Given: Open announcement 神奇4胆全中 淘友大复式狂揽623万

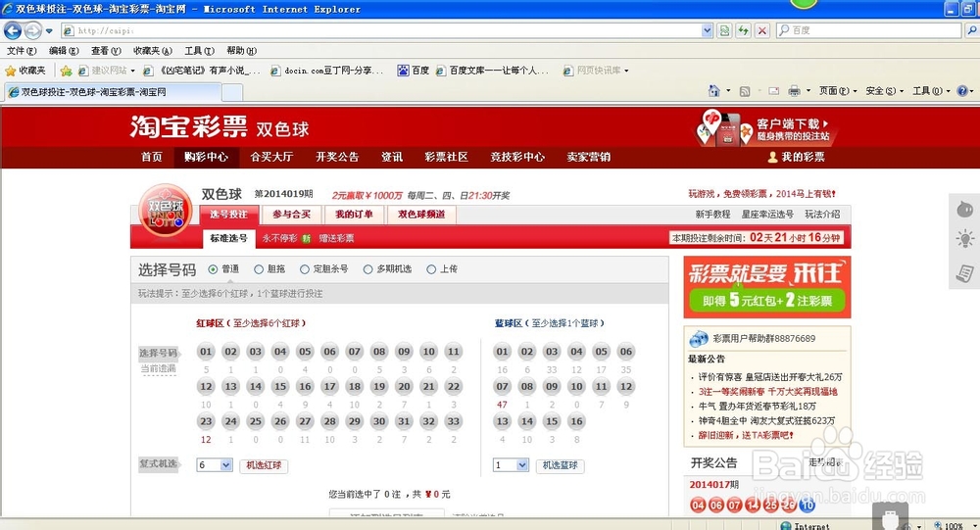Looking at the screenshot, I should point(767,420).
